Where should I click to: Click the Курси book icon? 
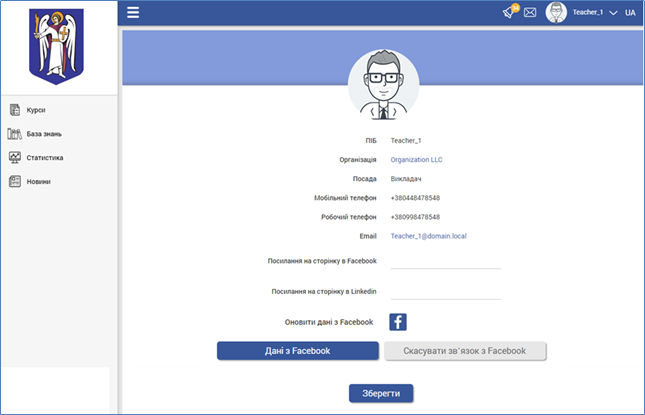(x=14, y=109)
